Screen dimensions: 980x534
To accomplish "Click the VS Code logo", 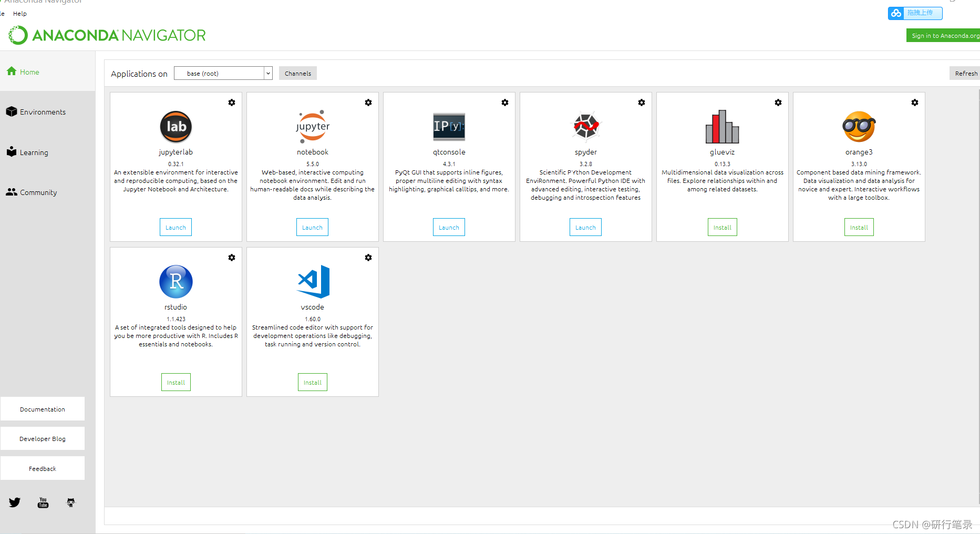I will (x=313, y=282).
